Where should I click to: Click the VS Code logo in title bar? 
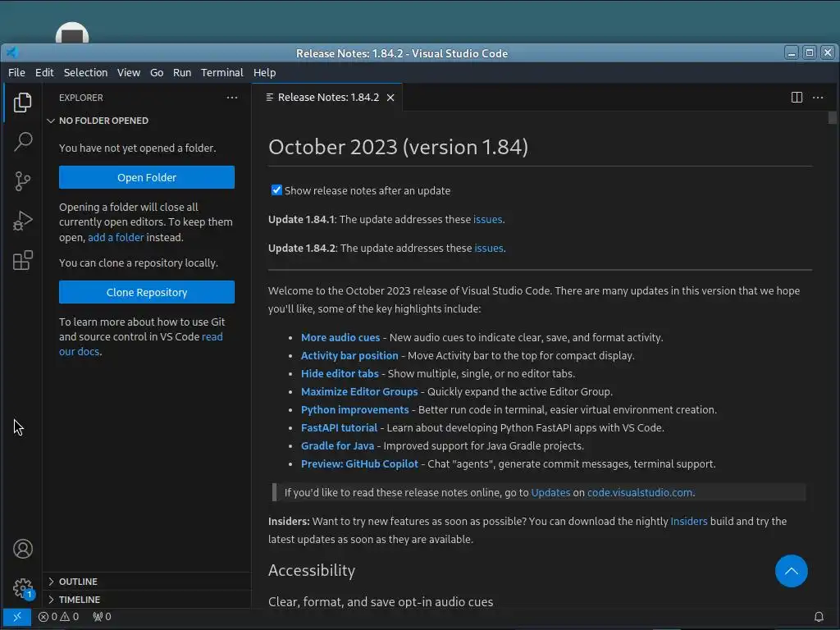tap(11, 52)
